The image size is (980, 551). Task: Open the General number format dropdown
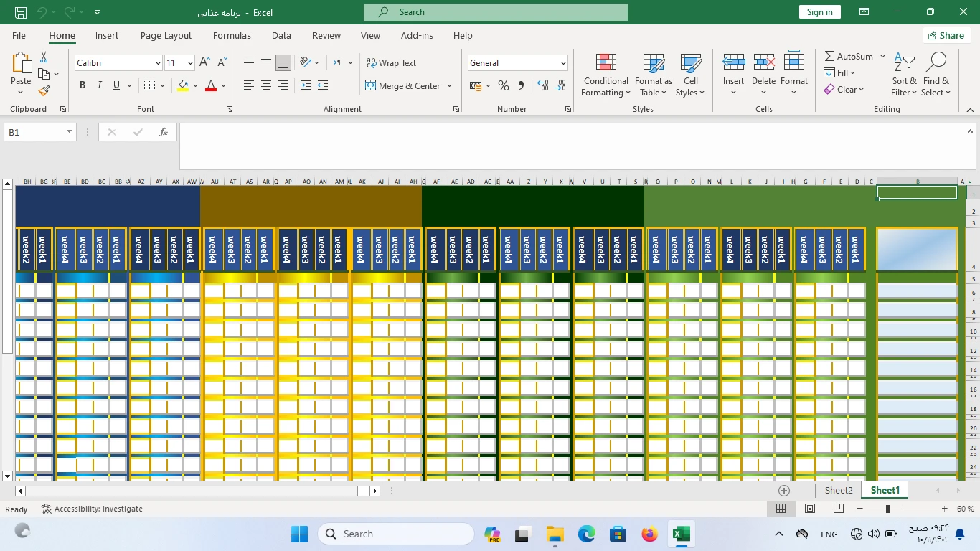563,63
